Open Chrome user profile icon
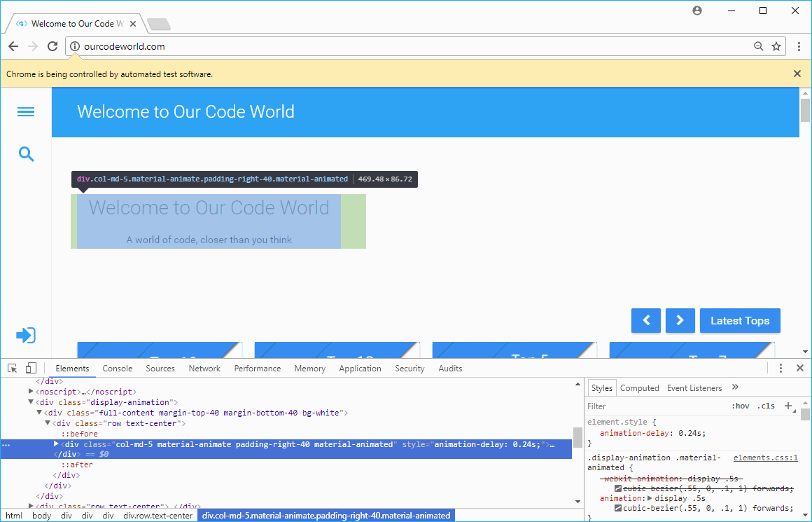This screenshot has height=522, width=812. coord(697,11)
